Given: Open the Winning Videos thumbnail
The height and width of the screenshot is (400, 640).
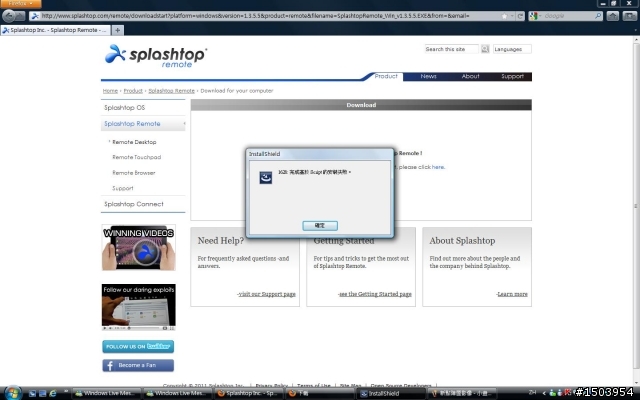Looking at the screenshot, I should coord(139,247).
